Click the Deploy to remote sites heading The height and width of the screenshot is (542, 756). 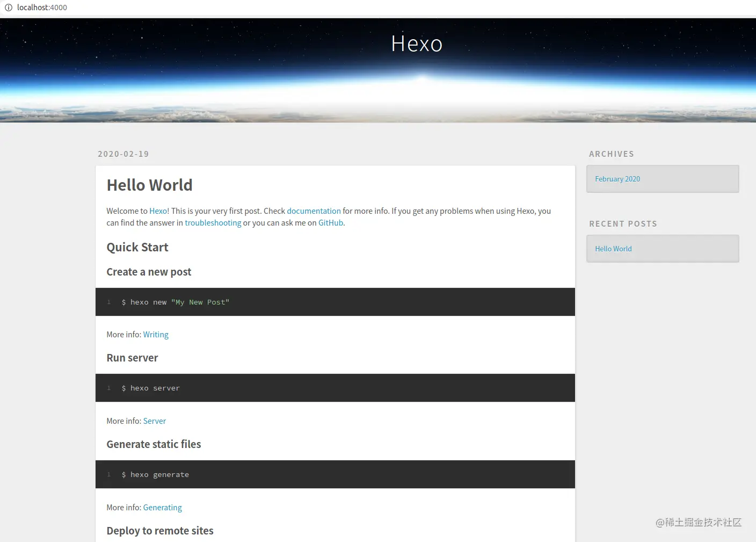[x=160, y=531]
